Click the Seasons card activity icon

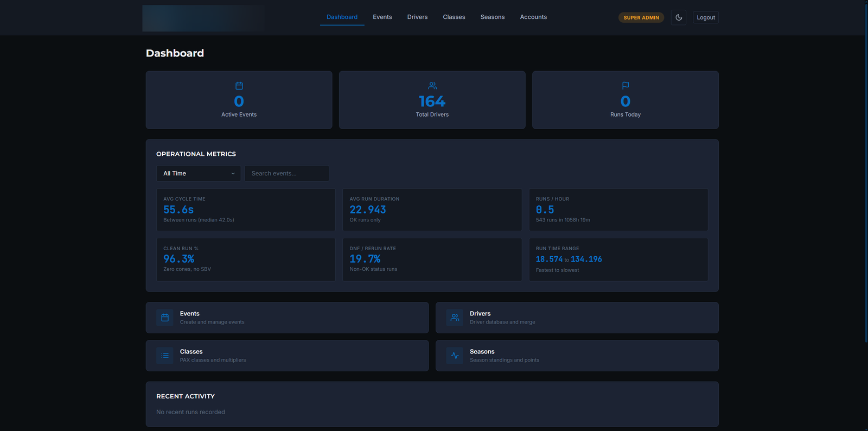point(455,356)
